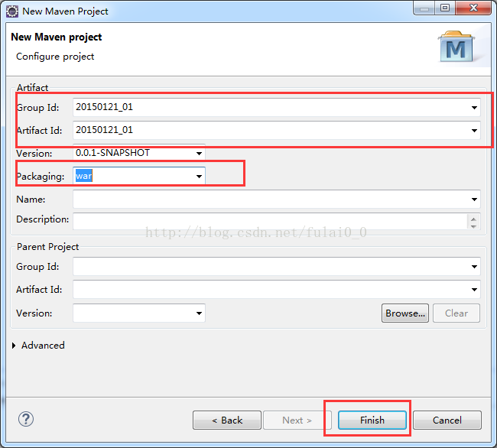Image resolution: width=497 pixels, height=448 pixels.
Task: Open the Packaging dropdown arrow
Action: 199,176
